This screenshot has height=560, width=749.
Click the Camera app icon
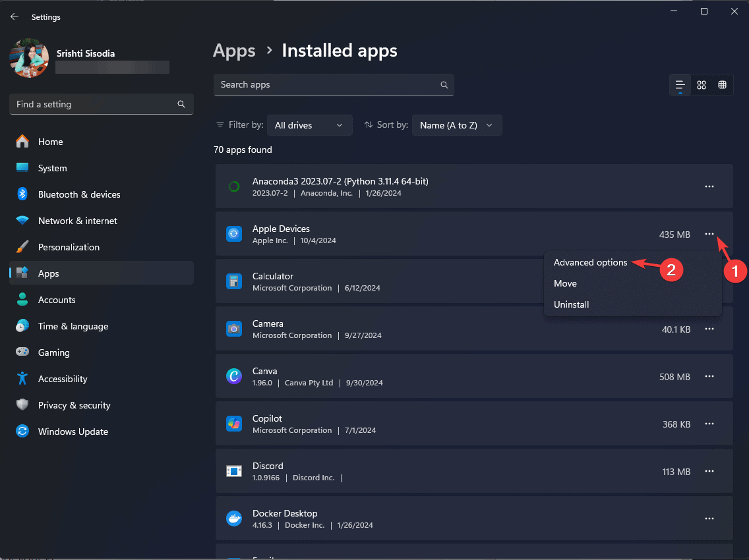pos(233,329)
